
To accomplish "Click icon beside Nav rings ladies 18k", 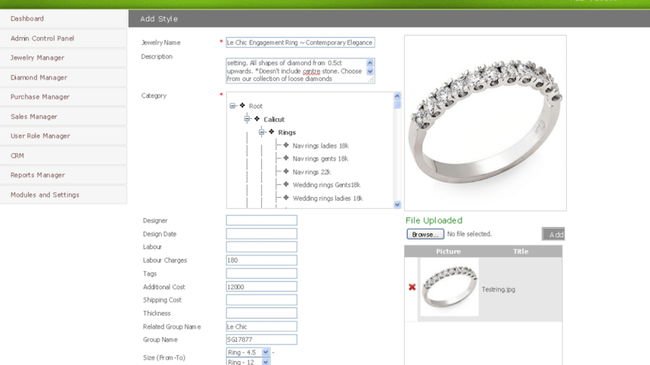I will click(x=286, y=145).
